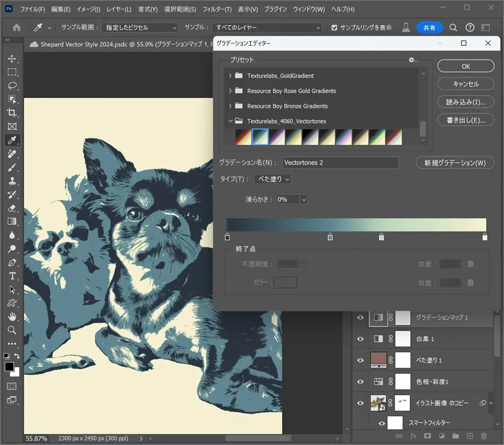504x445 pixels.
Task: Click the 新規グラデーション(W) button
Action: pos(455,163)
